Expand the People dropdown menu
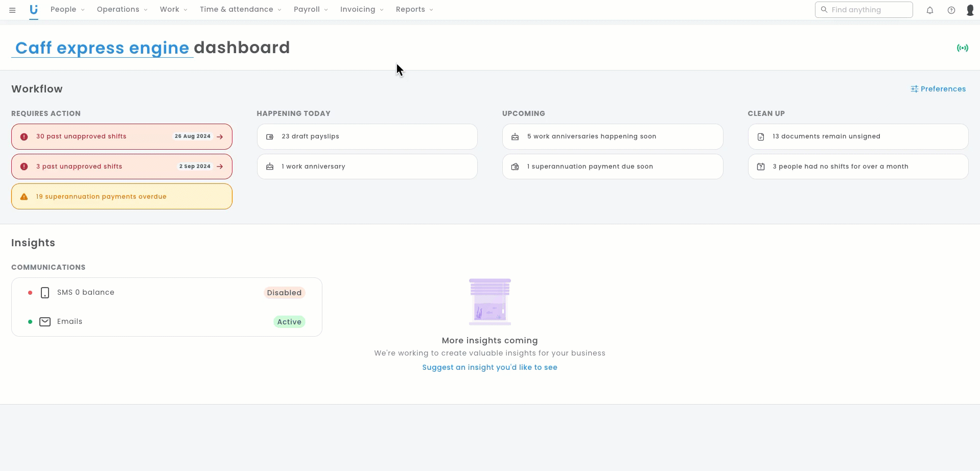The height and width of the screenshot is (471, 980). click(67, 10)
